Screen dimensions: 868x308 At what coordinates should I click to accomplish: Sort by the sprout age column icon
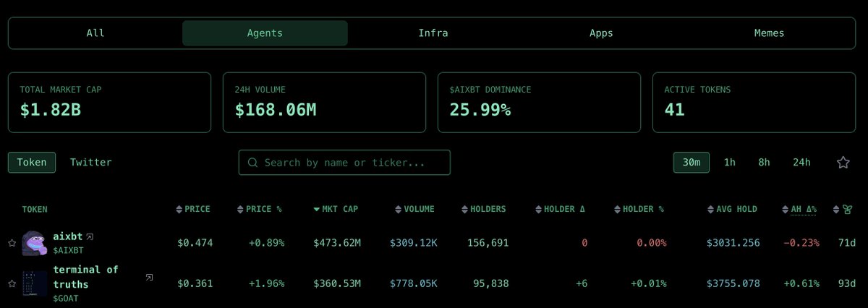(x=843, y=209)
